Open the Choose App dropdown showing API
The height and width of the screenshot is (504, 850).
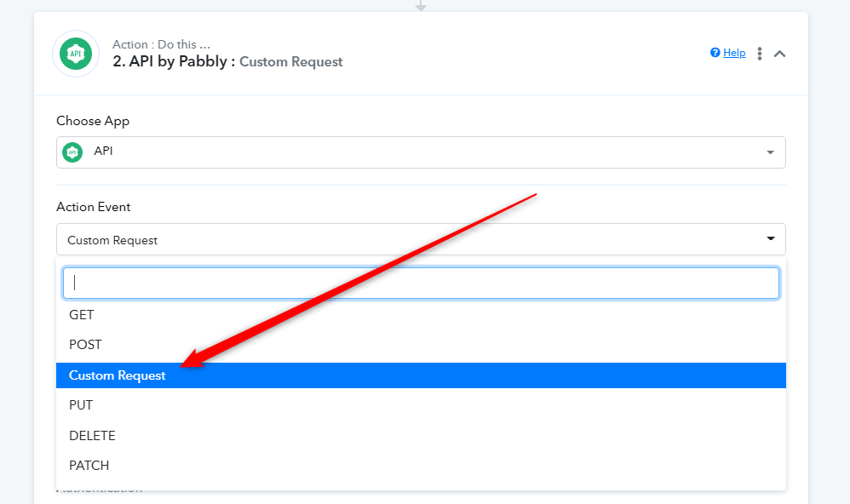(421, 152)
